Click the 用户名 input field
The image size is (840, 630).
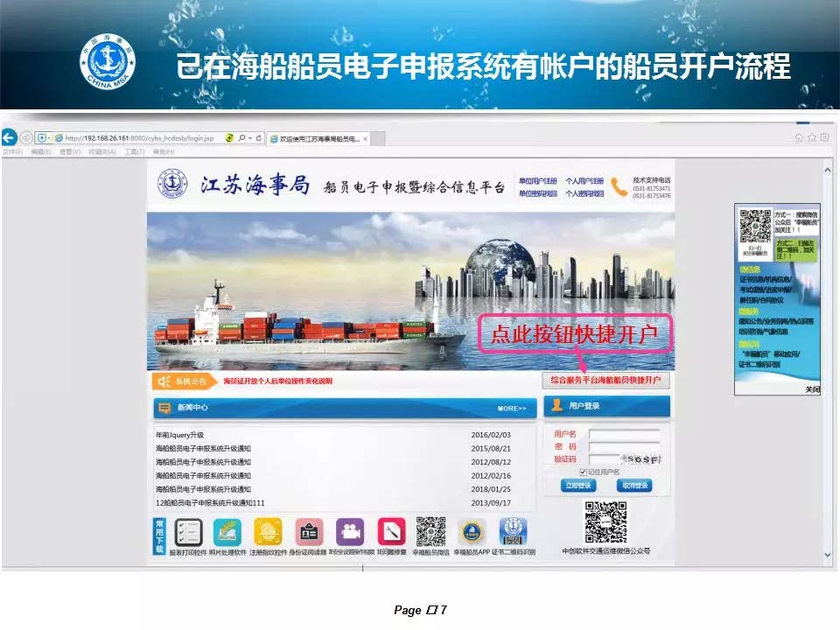pos(624,434)
